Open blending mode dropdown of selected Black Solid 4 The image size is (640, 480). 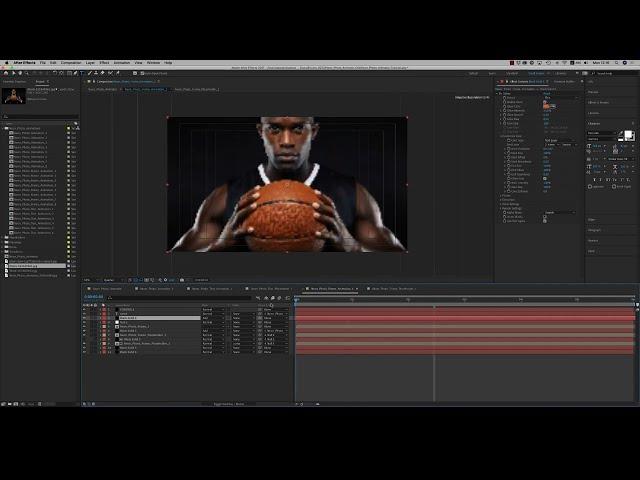213,318
